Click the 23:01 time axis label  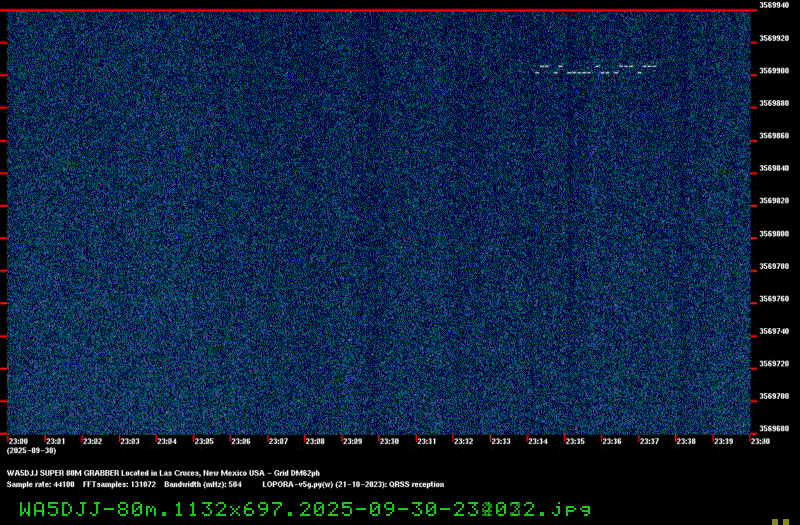(56, 441)
